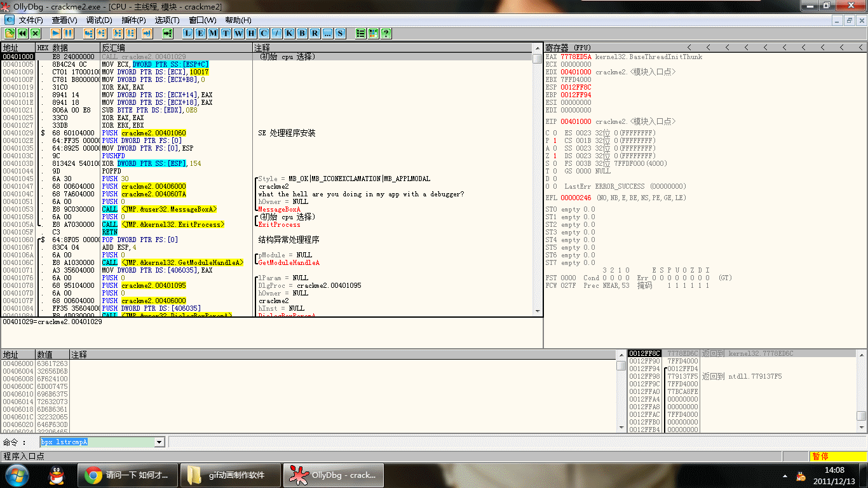Open Breakpoints window with the B icon
Image resolution: width=868 pixels, height=488 pixels.
[x=302, y=33]
